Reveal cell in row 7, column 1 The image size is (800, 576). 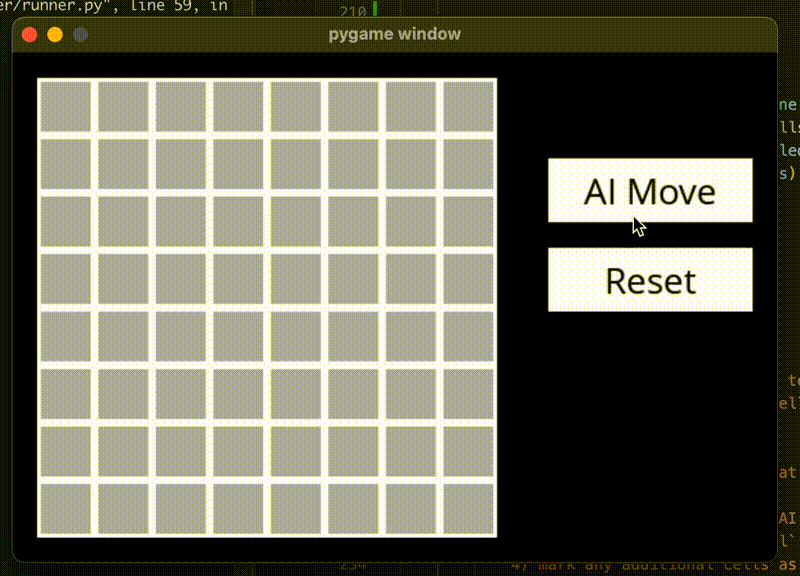tap(66, 452)
